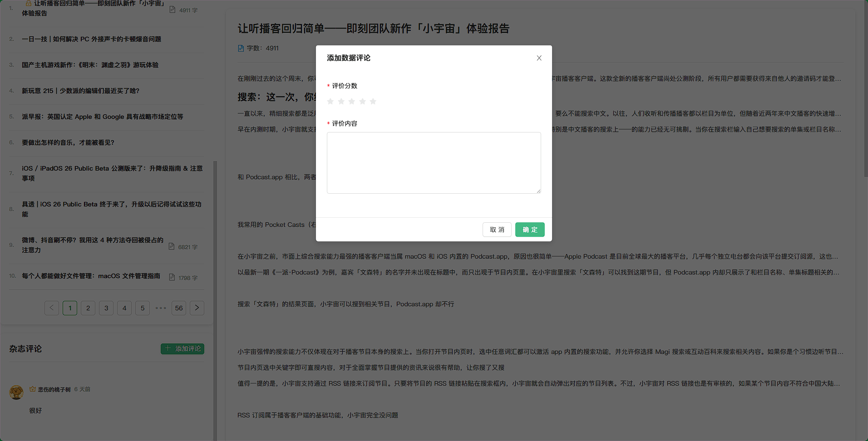Click paragraph 节目内页选中关键字即可直接搜索内容
This screenshot has height=441, width=868.
pos(371,367)
